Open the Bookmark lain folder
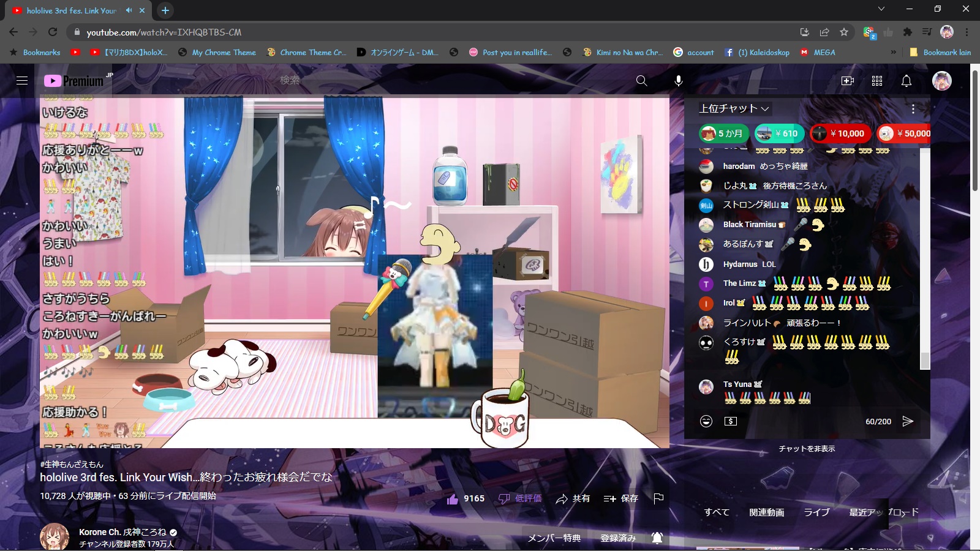The width and height of the screenshot is (980, 551). pos(940,53)
